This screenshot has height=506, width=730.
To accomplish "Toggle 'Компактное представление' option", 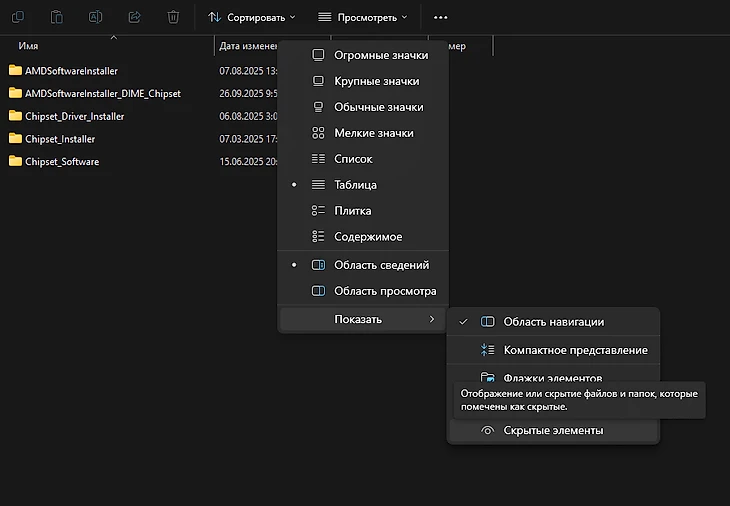I will 575,350.
